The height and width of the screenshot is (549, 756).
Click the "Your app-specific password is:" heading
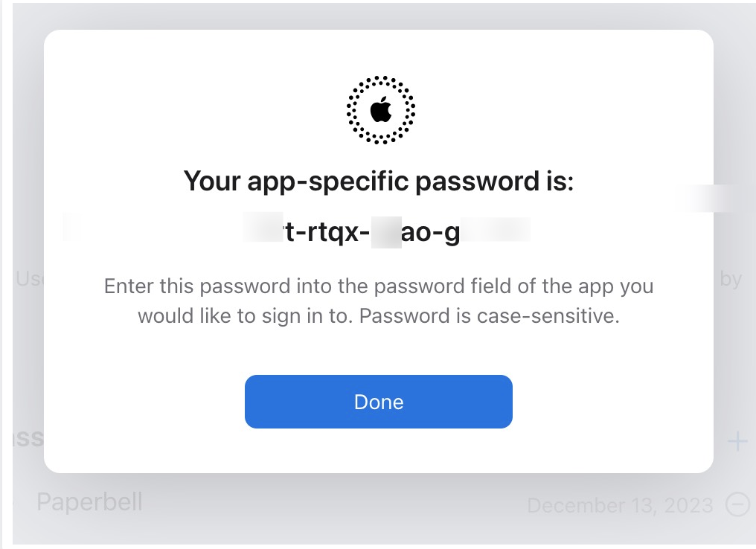(x=378, y=181)
